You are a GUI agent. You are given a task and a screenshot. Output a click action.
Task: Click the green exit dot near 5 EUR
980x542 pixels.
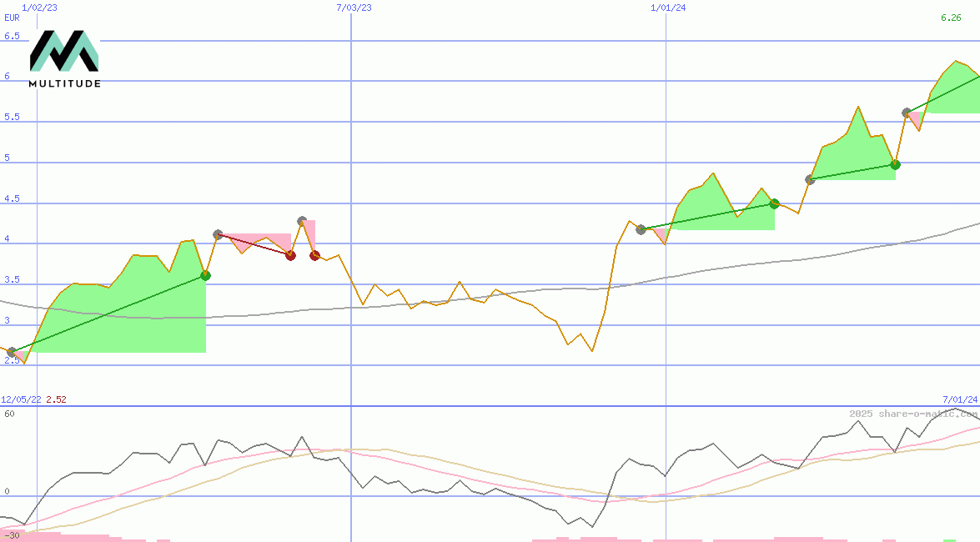tap(895, 164)
